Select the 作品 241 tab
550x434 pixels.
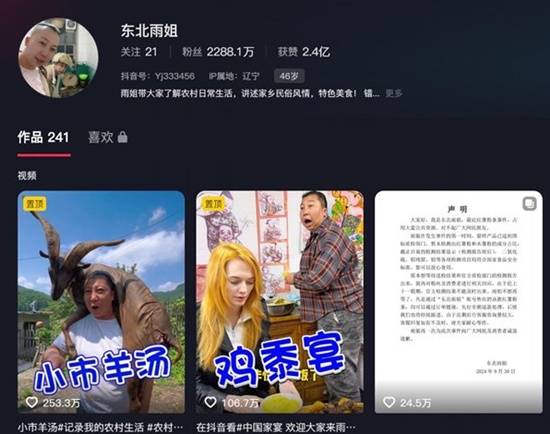click(43, 137)
